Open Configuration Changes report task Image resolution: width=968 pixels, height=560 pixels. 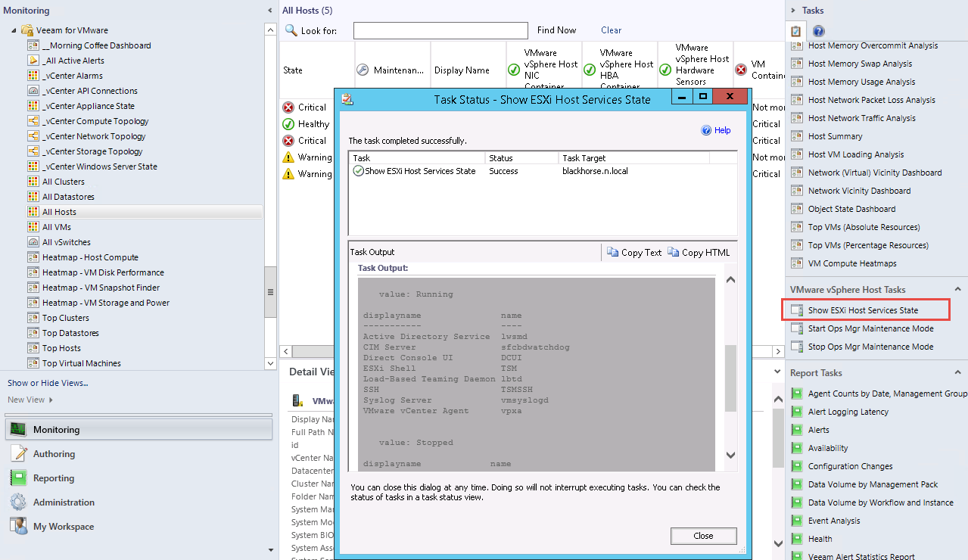tap(850, 466)
